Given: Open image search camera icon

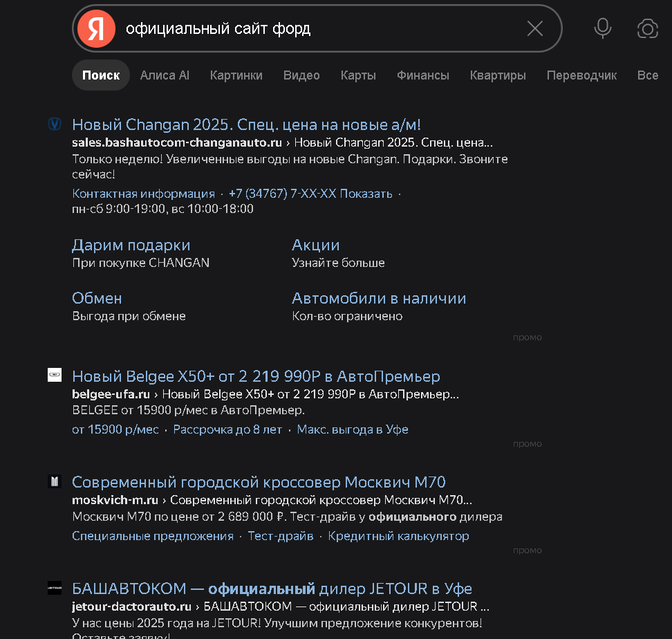Looking at the screenshot, I should (648, 29).
